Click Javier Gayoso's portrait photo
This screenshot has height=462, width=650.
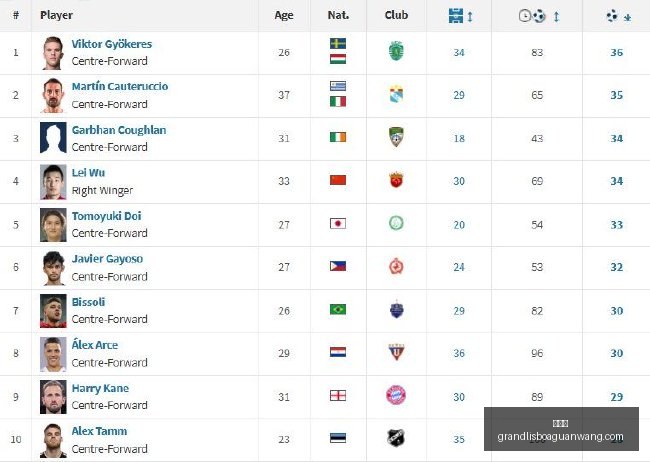pyautogui.click(x=53, y=268)
